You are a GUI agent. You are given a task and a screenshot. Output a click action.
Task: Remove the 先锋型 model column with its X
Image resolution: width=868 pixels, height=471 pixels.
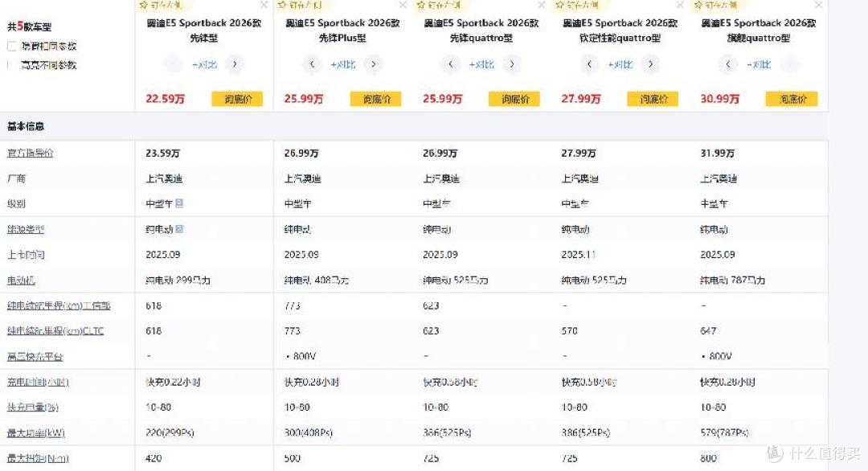click(x=264, y=5)
